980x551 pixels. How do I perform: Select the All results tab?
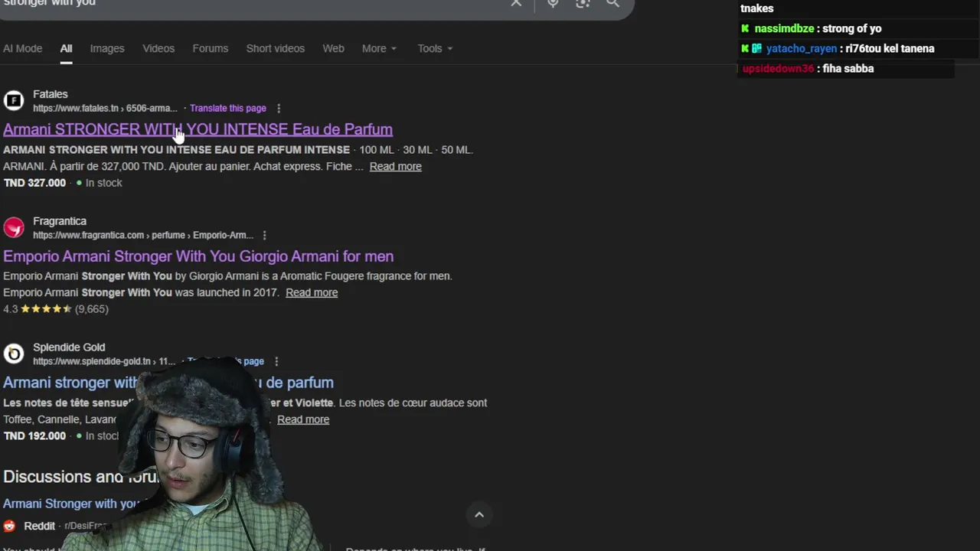[67, 48]
